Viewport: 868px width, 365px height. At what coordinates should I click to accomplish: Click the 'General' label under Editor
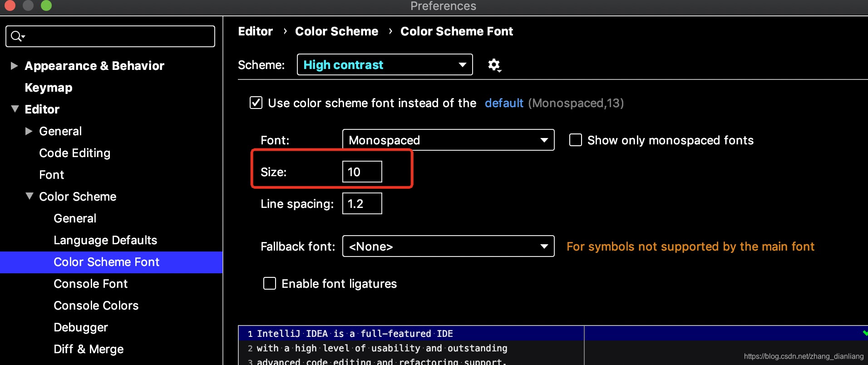[60, 131]
